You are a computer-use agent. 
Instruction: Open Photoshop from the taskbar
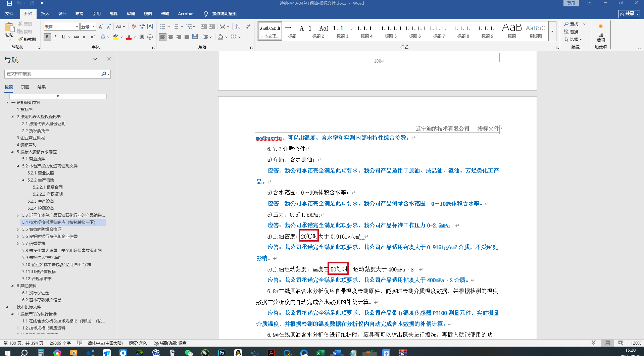[222, 352]
